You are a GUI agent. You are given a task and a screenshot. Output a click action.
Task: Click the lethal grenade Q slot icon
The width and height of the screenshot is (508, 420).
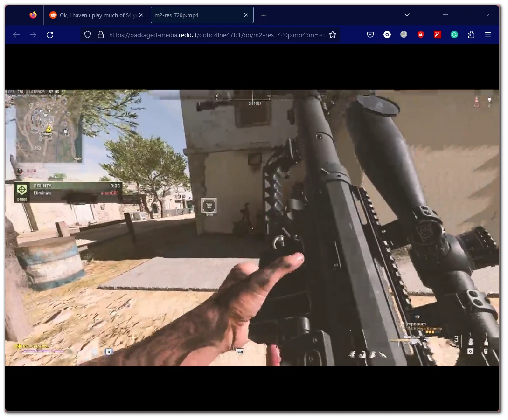click(x=471, y=342)
